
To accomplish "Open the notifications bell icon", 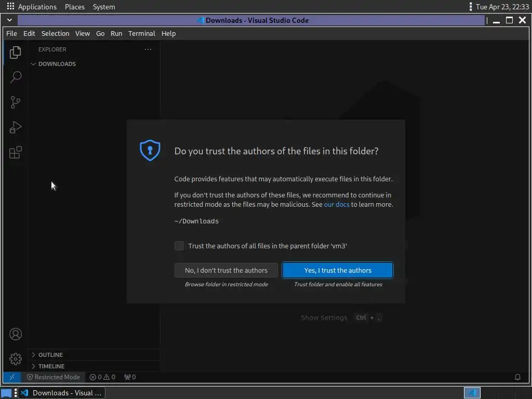I will coord(517,377).
